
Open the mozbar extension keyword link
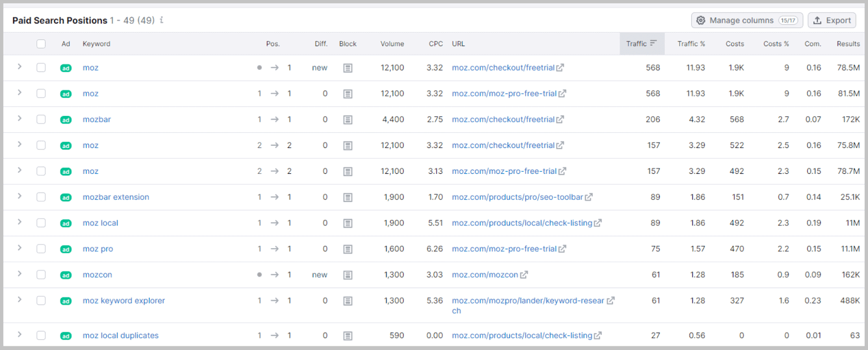(x=116, y=197)
